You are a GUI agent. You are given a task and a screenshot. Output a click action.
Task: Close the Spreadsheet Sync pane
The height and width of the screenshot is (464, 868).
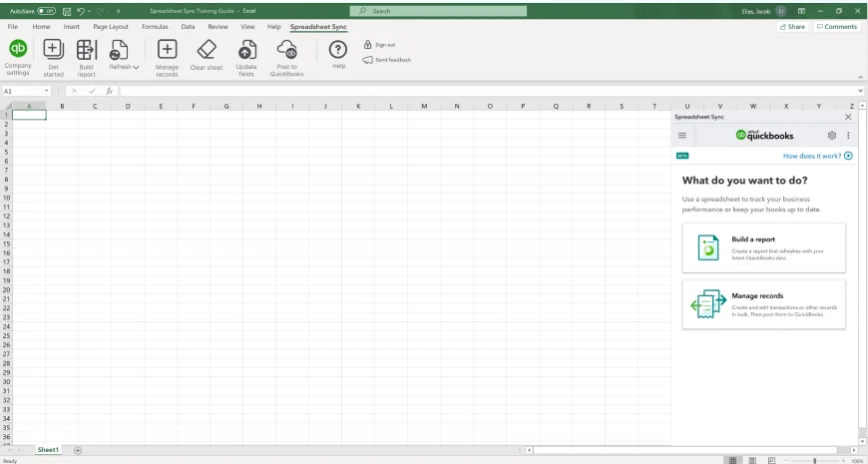(x=848, y=117)
